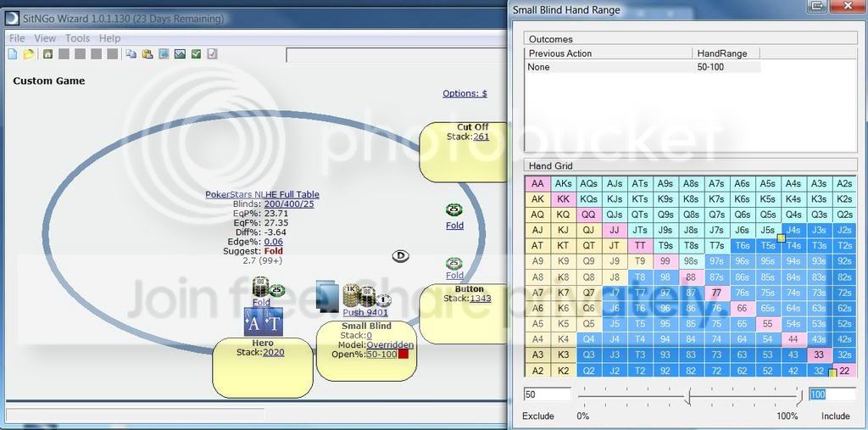This screenshot has height=430, width=868.
Task: Click the Open folder toolbar icon
Action: (x=29, y=53)
